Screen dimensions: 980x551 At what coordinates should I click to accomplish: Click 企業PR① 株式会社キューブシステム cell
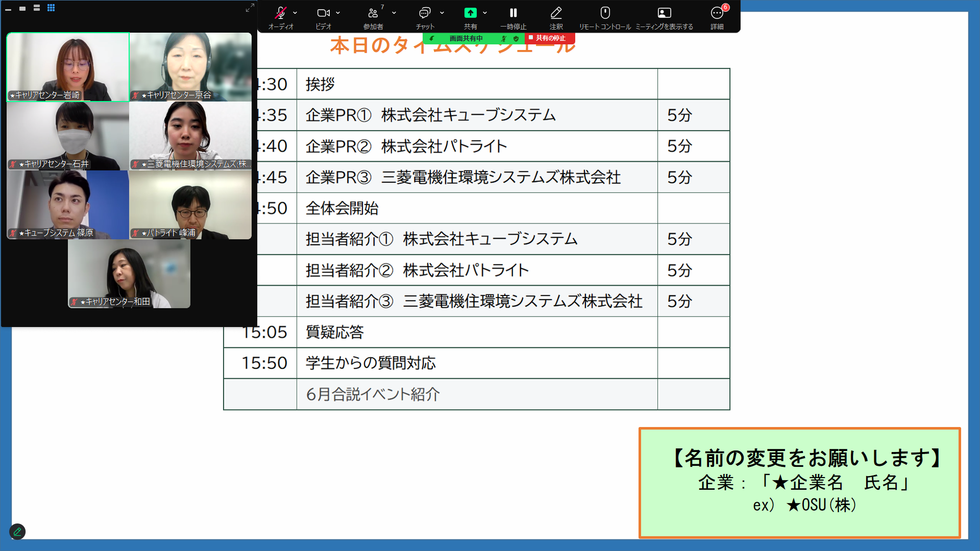477,115
